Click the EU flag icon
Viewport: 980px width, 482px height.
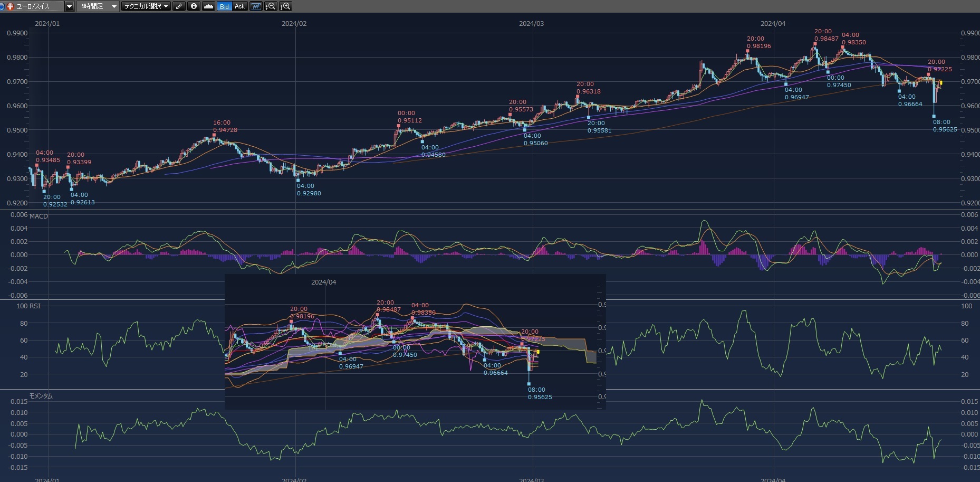click(x=2, y=6)
